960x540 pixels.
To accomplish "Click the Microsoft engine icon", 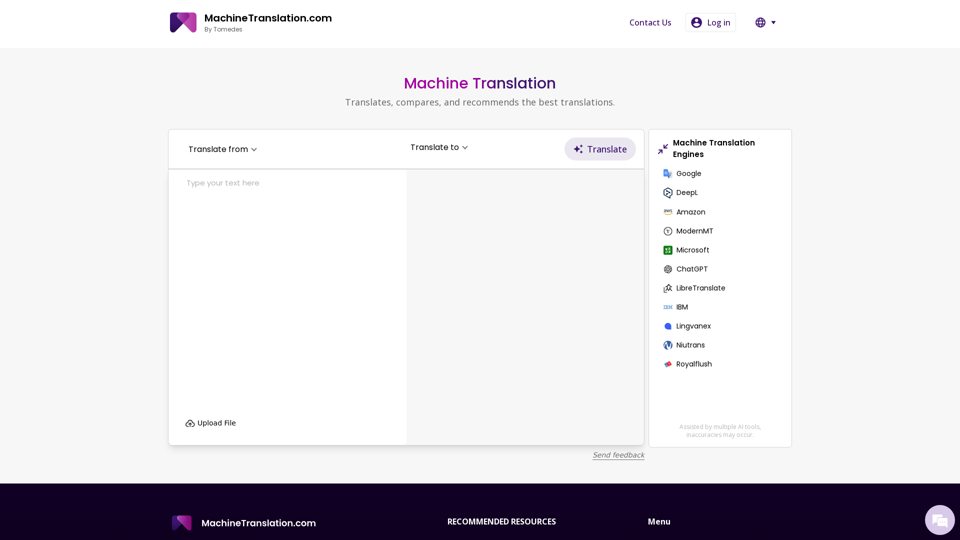I will [667, 250].
